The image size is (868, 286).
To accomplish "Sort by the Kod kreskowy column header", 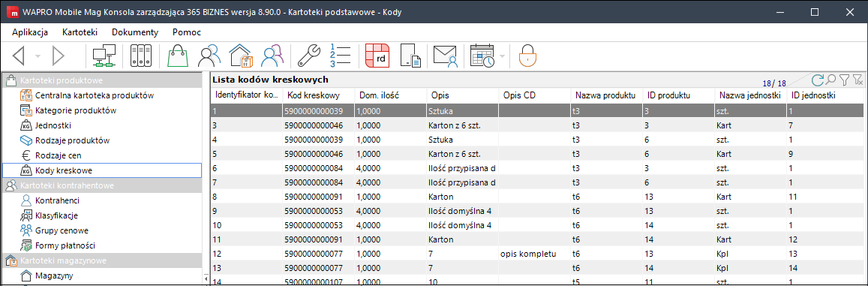I will pyautogui.click(x=318, y=95).
